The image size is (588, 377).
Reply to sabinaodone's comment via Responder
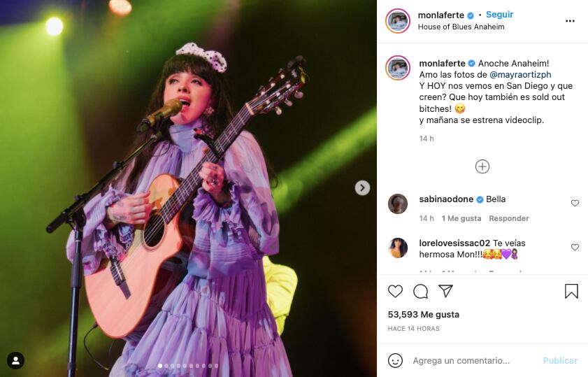(x=509, y=218)
